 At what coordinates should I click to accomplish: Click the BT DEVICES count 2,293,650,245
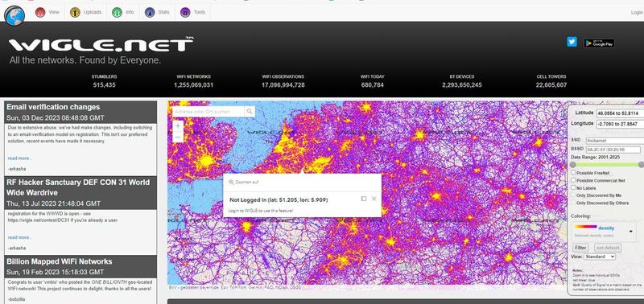(461, 85)
